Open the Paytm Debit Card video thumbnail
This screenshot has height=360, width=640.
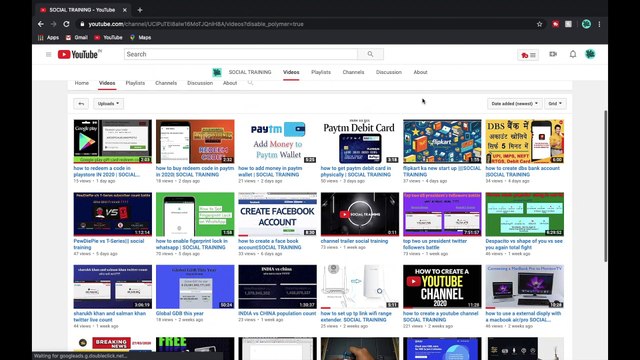coord(360,141)
